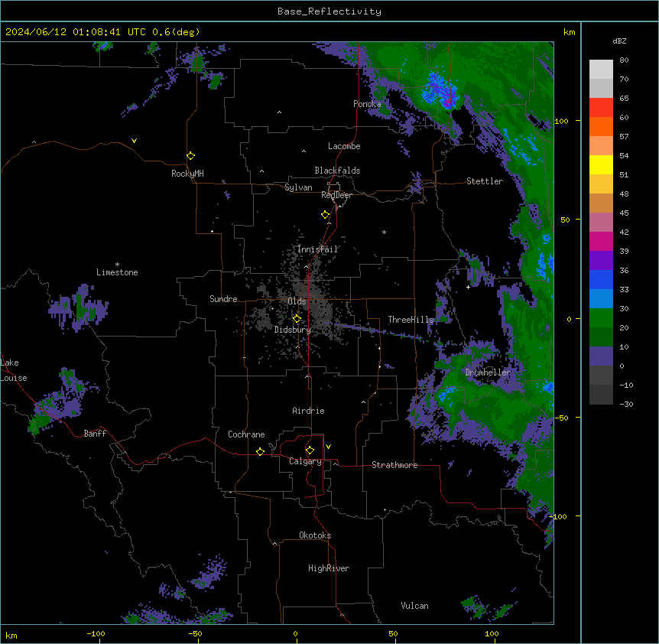Screen dimensions: 659x644
Task: Click the Airdrie city label
Action: coord(309,411)
